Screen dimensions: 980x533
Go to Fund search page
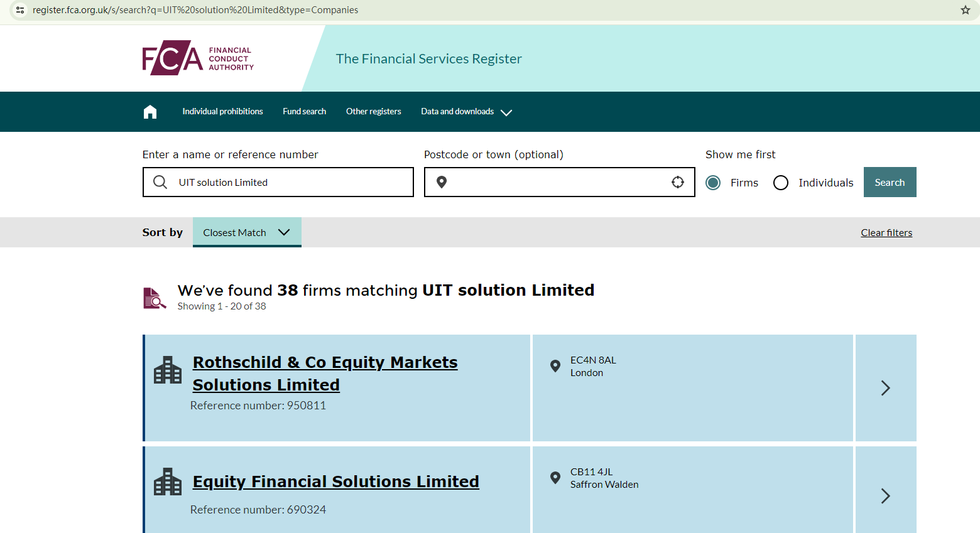pyautogui.click(x=304, y=112)
